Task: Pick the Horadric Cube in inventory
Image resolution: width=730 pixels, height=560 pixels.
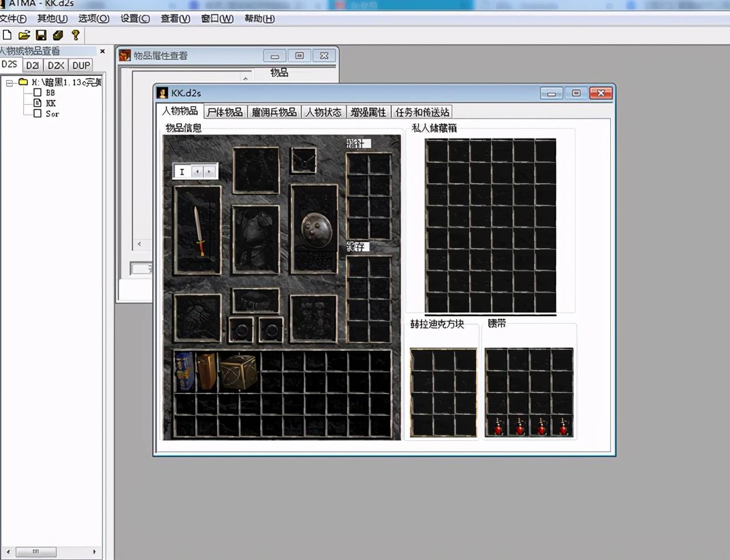Action: (x=238, y=372)
